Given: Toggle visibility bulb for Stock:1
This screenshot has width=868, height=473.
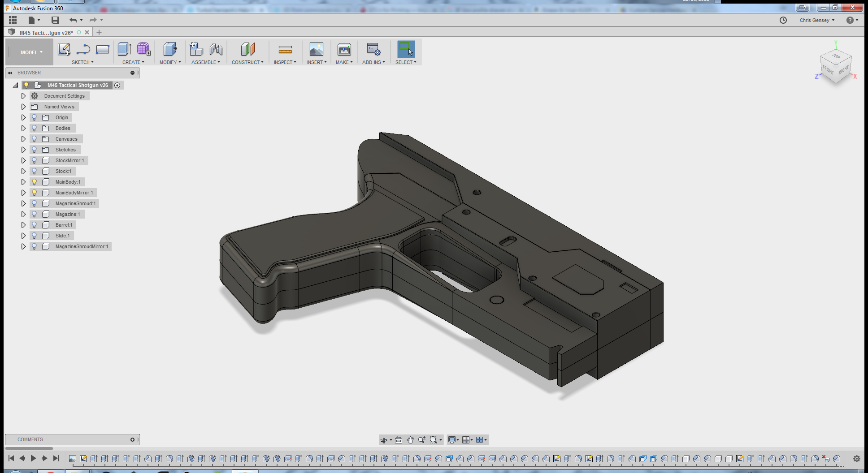Looking at the screenshot, I should [x=34, y=171].
